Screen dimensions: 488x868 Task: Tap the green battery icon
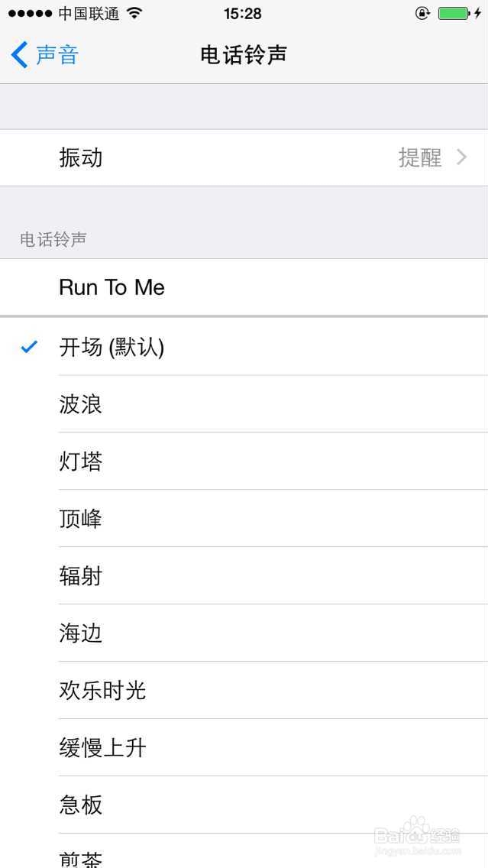[x=454, y=13]
